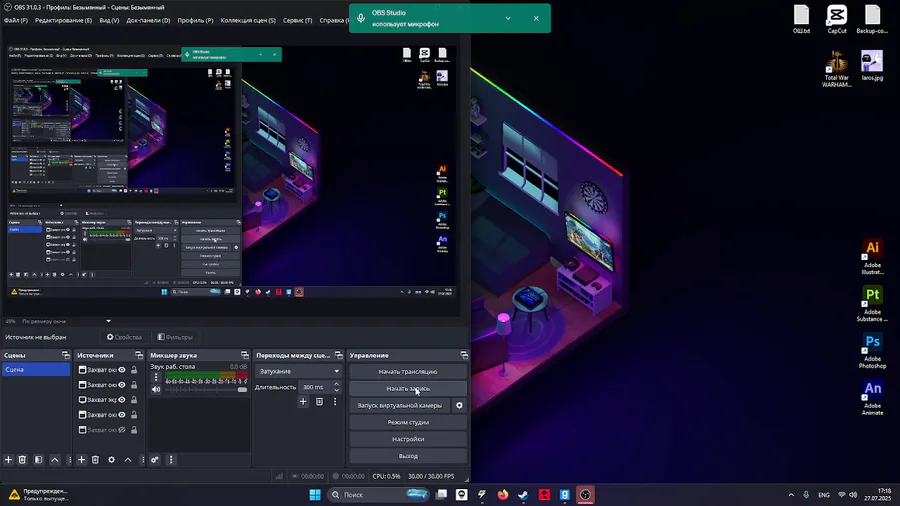Open the three-dot menu in Микшер звука bottom toolbar

click(x=171, y=460)
